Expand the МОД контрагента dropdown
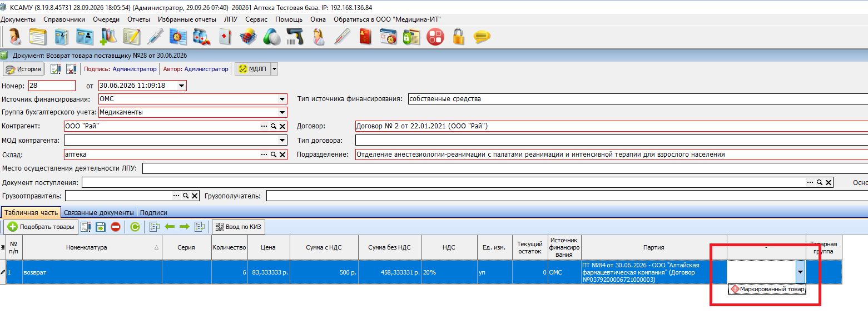Image resolution: width=868 pixels, height=334 pixels. (282, 140)
